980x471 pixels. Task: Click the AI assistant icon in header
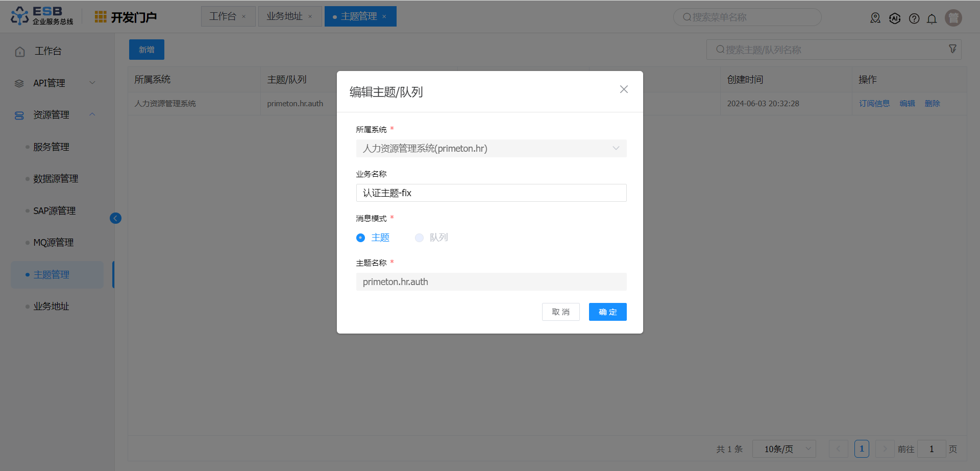coord(894,19)
